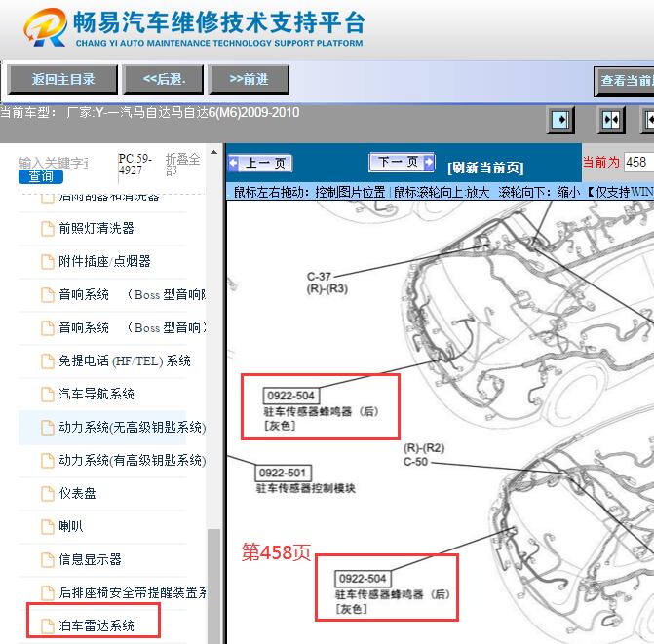Open 泊车雷达系统 tree item
This screenshot has height=644, width=654.
(96, 625)
